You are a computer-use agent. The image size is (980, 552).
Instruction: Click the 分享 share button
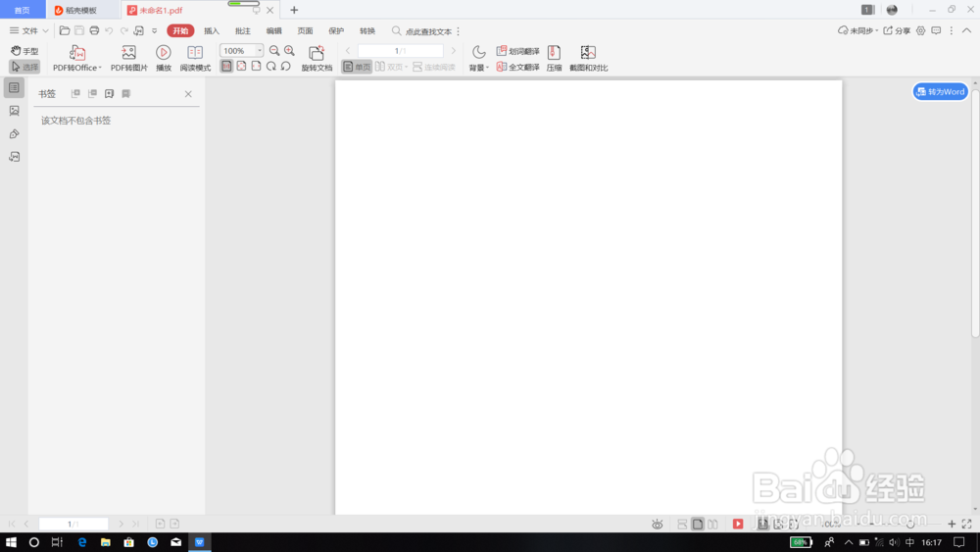tap(897, 30)
